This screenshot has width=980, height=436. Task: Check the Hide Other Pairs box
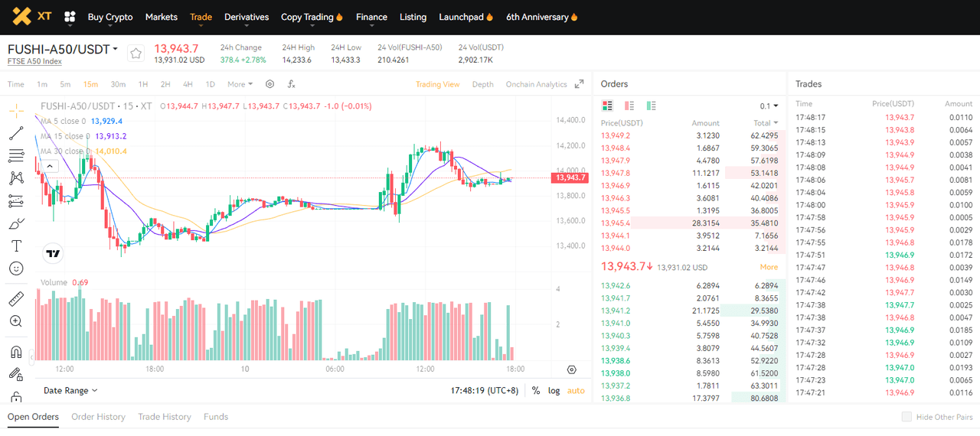tap(906, 417)
